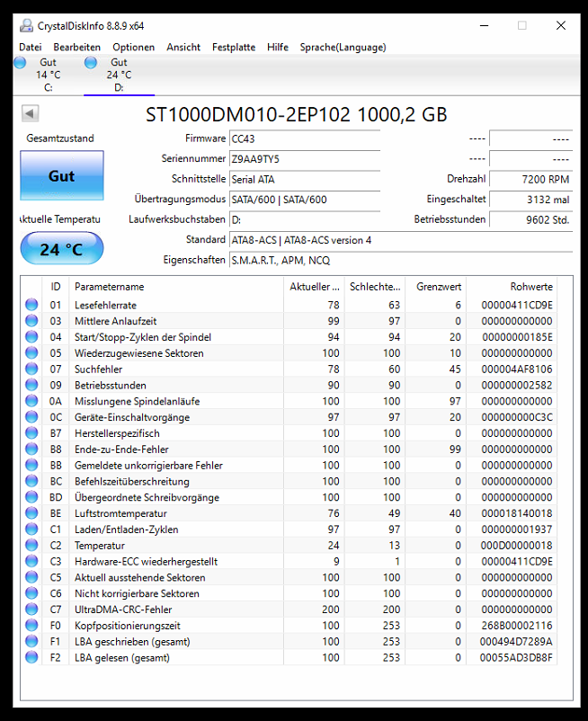This screenshot has width=588, height=721.
Task: Open the Optionen menu
Action: [133, 47]
